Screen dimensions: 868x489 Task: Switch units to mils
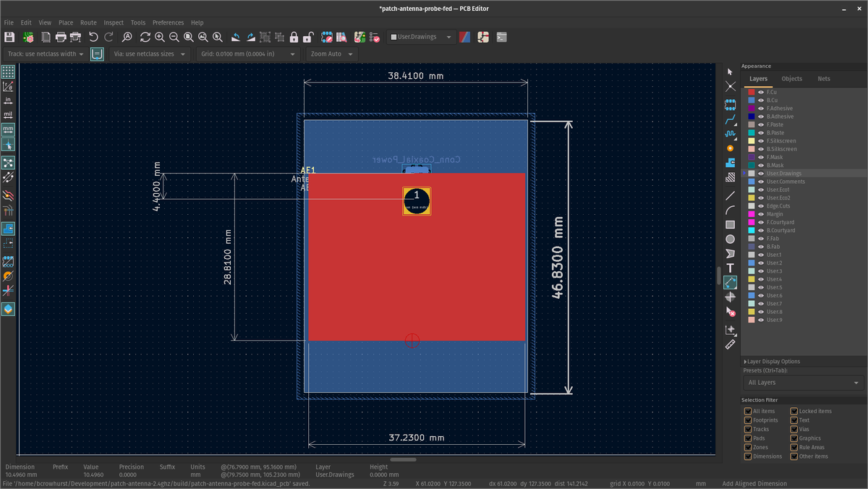click(x=8, y=115)
